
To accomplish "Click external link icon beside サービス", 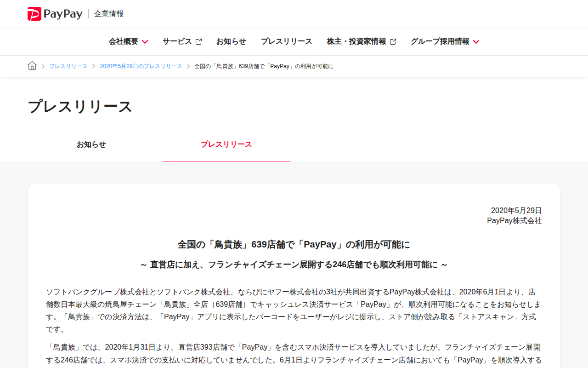I will pos(198,41).
